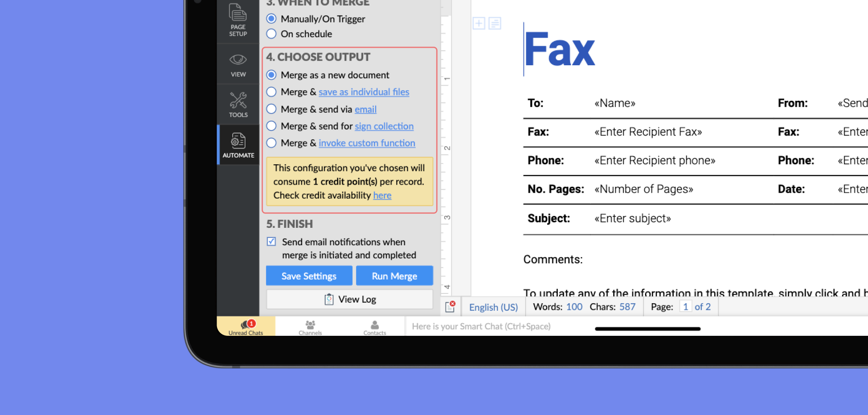Open the View sidebar panel
This screenshot has width=868, height=415.
(x=238, y=64)
